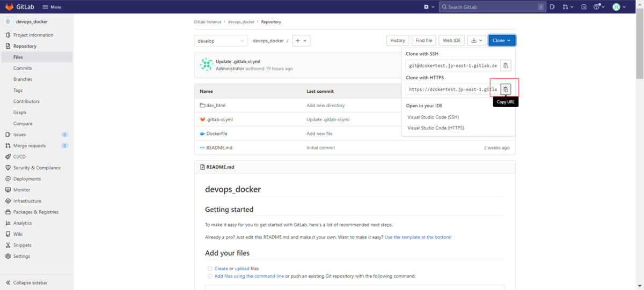Collapse the Clone dropdown button

click(502, 40)
